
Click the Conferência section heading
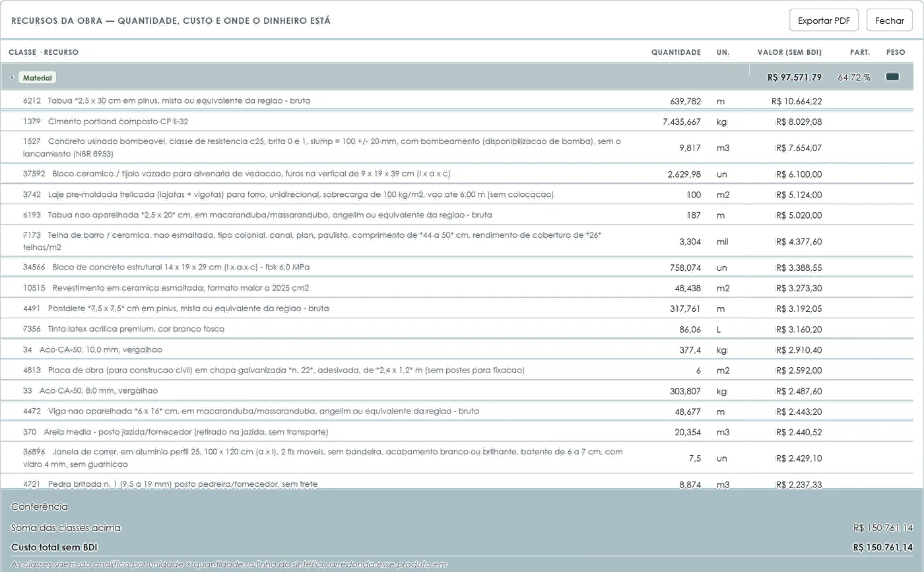click(40, 507)
